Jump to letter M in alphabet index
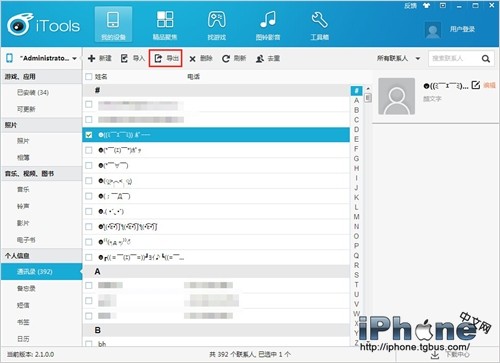 (x=356, y=217)
